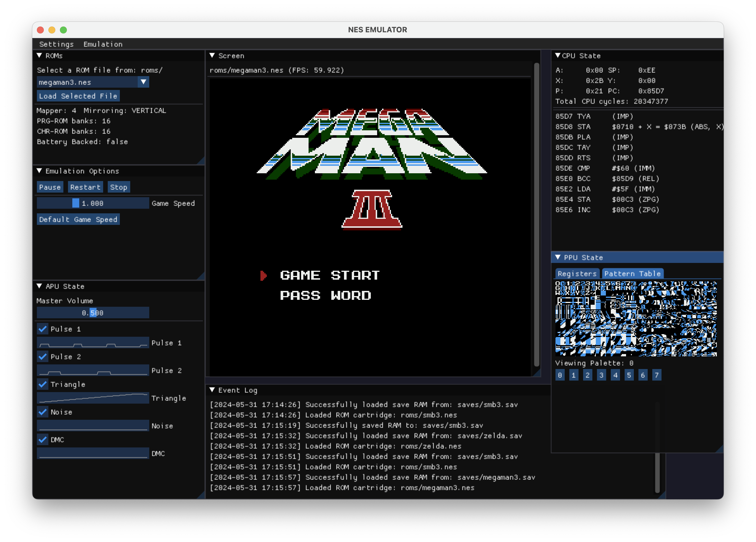The width and height of the screenshot is (756, 542).
Task: Collapse the APU State panel triangle
Action: pyautogui.click(x=39, y=286)
